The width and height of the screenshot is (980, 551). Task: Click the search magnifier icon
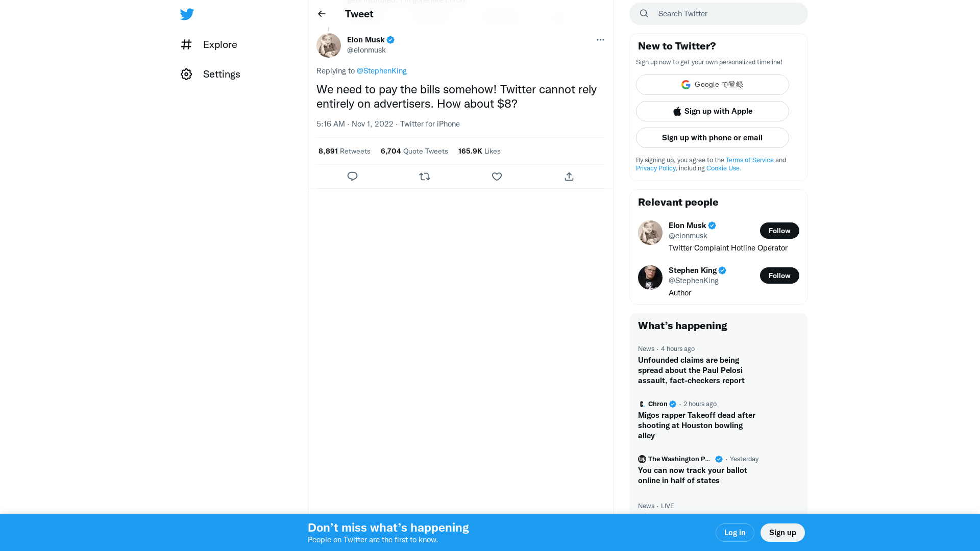[644, 13]
